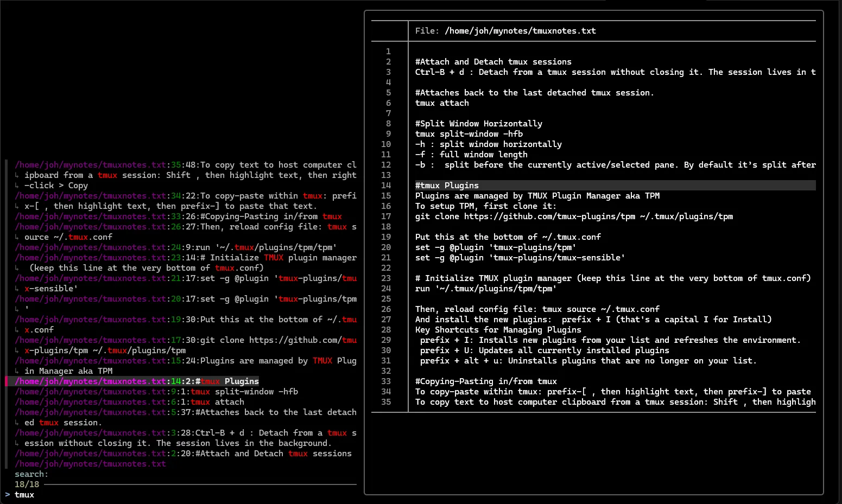Image resolution: width=842 pixels, height=504 pixels.
Task: Select result tmuxnotes.txt:6:1 tmux attach
Action: tap(129, 402)
